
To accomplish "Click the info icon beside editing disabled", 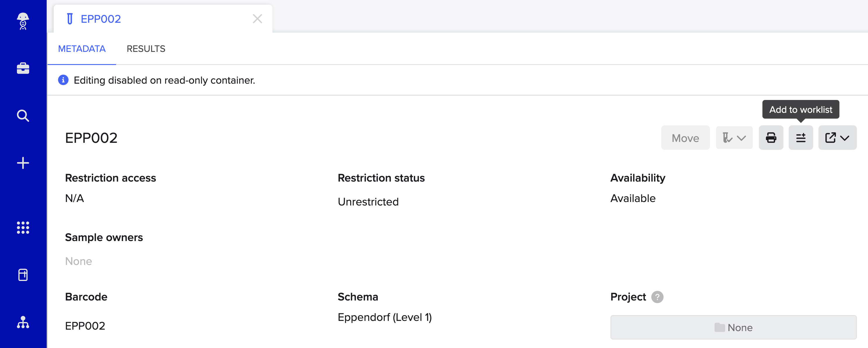I will pos(63,80).
